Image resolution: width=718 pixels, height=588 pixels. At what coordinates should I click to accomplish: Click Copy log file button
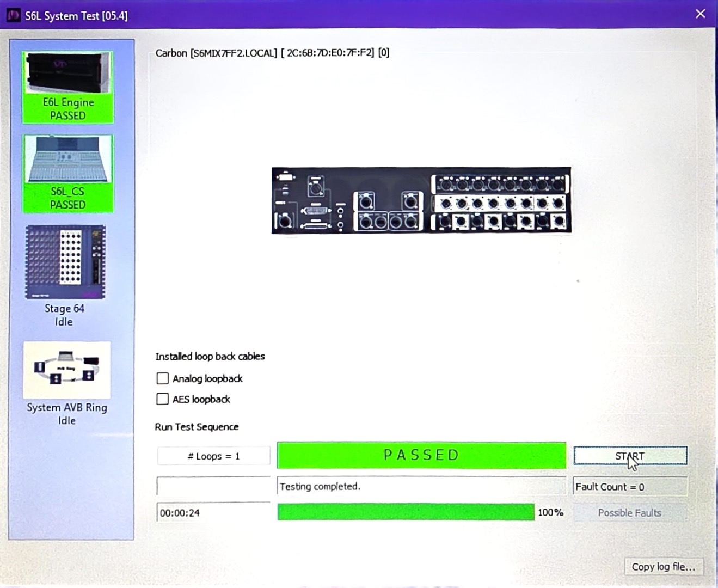click(664, 567)
